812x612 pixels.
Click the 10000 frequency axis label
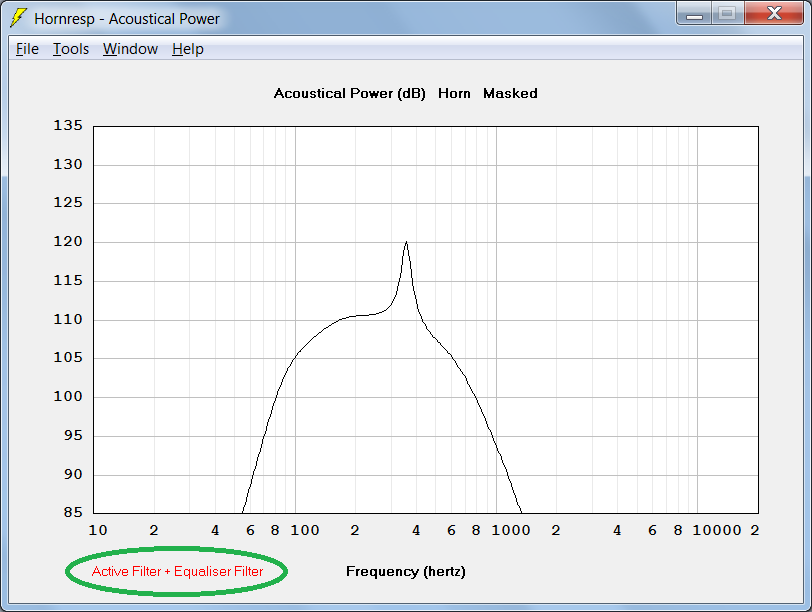point(717,530)
